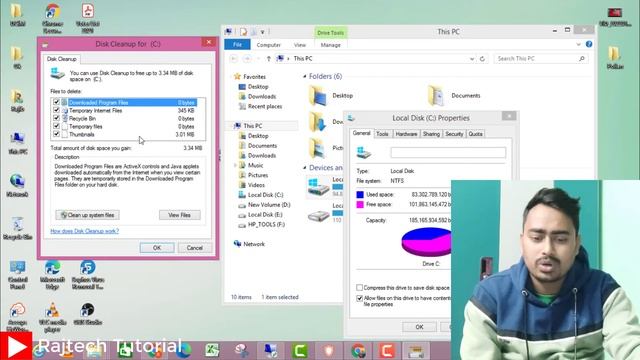Open the How does Disk Cleanup work link

pos(84,231)
